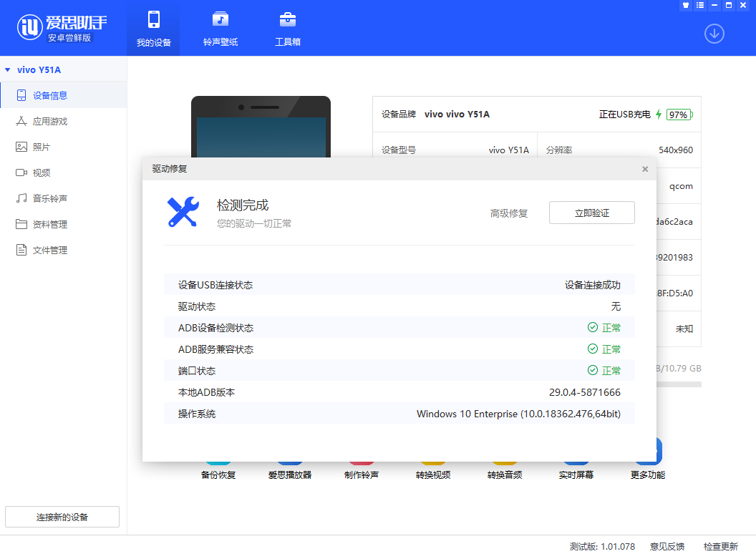This screenshot has width=756, height=554.
Task: Click the storage usage progress bar
Action: pos(680,384)
